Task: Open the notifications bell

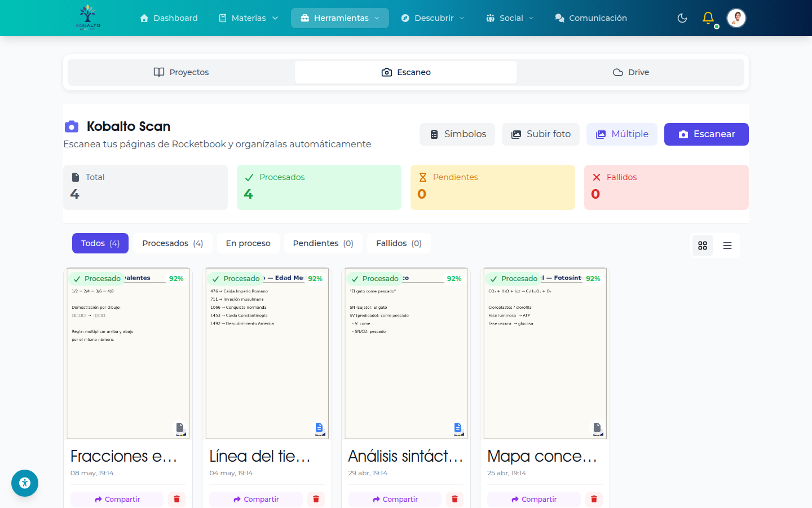Action: tap(708, 18)
